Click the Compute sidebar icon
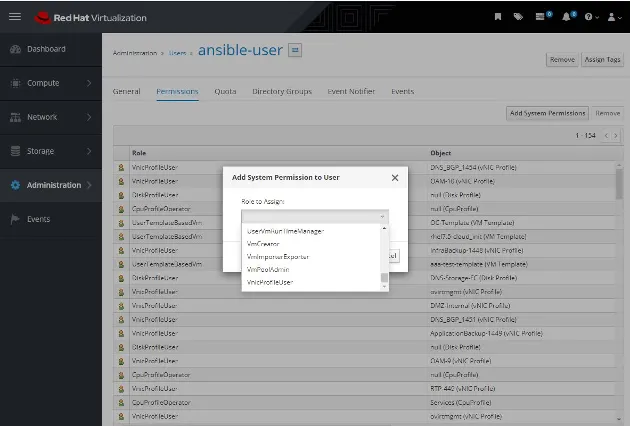The width and height of the screenshot is (630, 426). point(15,83)
